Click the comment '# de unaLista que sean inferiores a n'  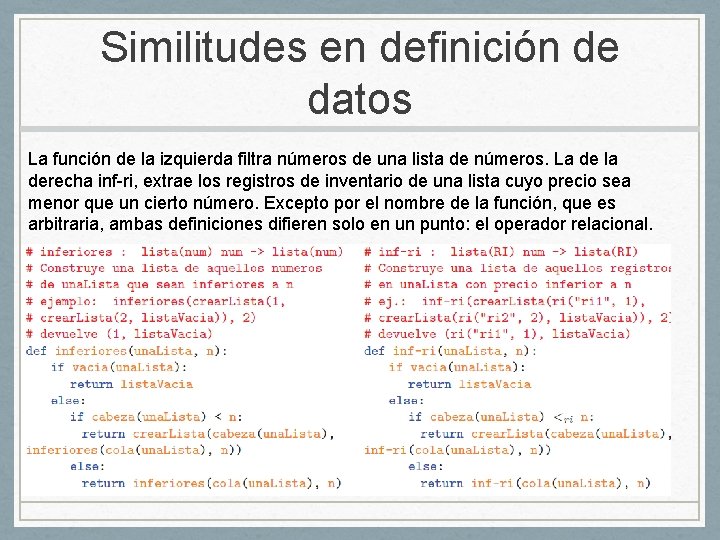[159, 285]
